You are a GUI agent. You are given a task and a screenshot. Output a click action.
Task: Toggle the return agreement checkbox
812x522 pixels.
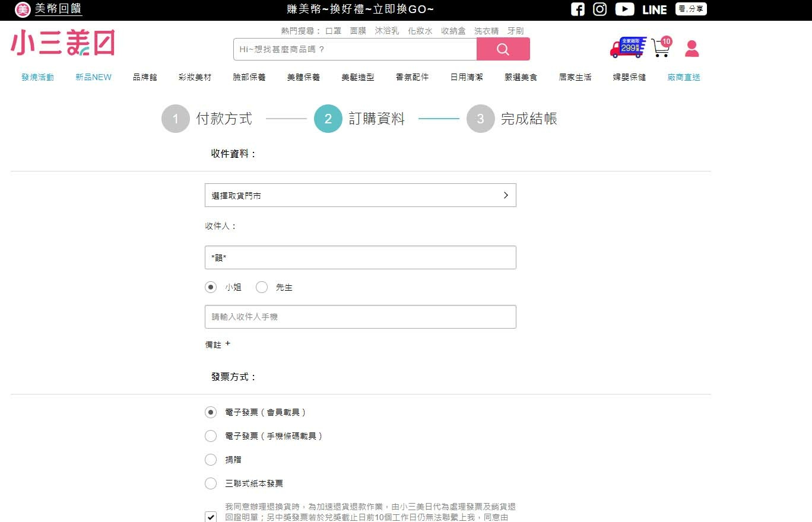point(211,517)
